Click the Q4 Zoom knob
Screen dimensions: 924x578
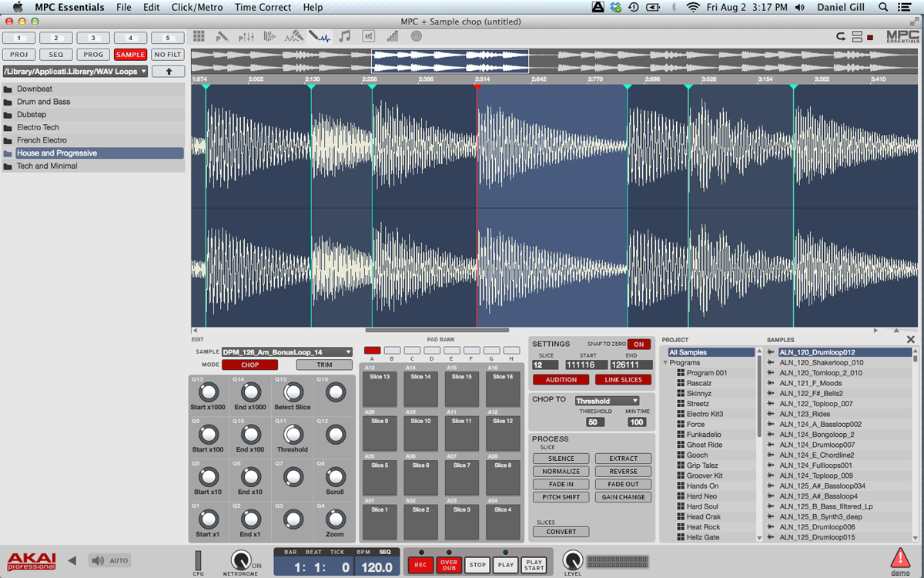pos(335,519)
